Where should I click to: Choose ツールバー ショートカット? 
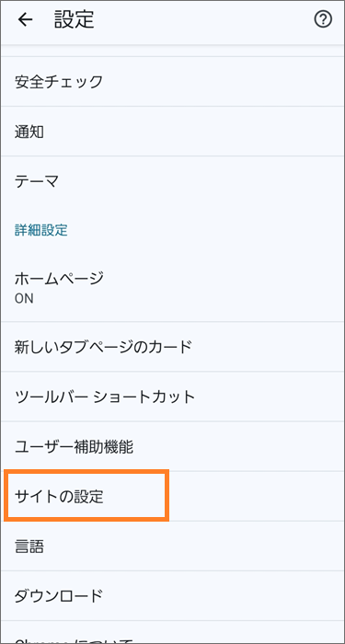click(173, 397)
